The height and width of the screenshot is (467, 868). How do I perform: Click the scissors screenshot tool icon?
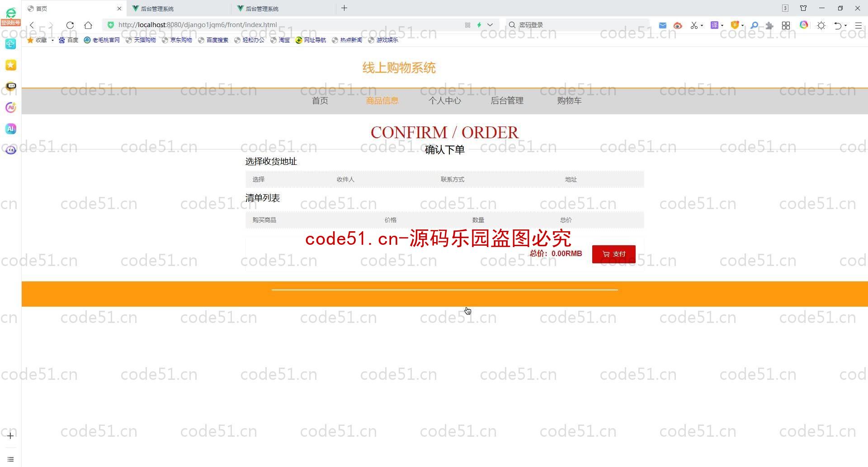[x=694, y=25]
